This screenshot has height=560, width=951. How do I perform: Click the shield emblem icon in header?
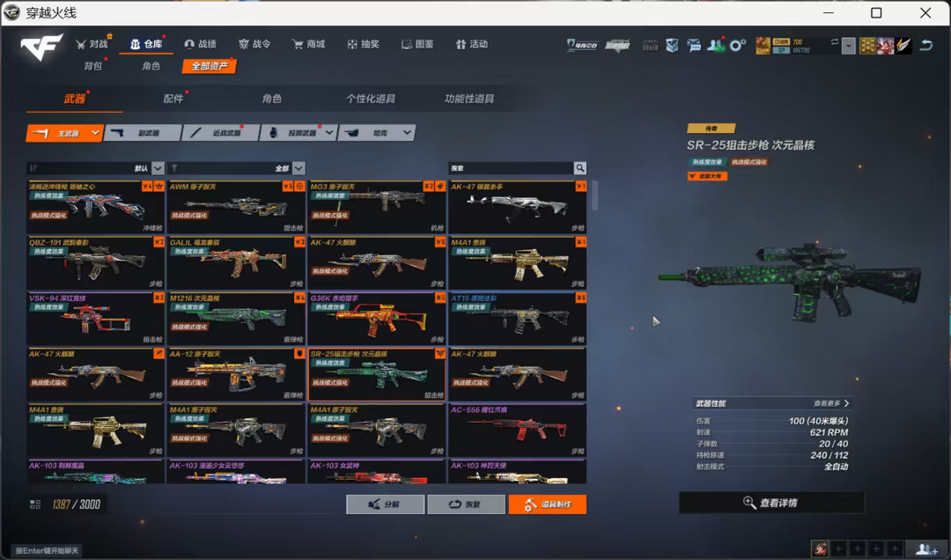tap(672, 46)
